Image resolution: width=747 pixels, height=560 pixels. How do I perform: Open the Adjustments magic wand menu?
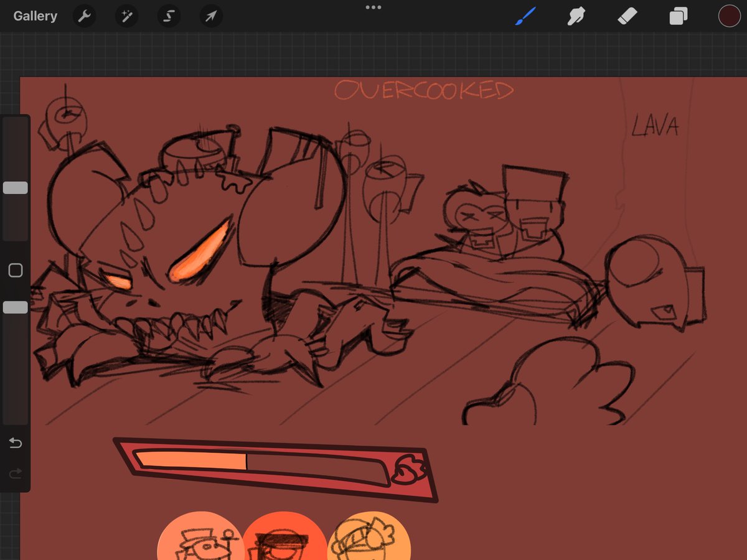126,16
